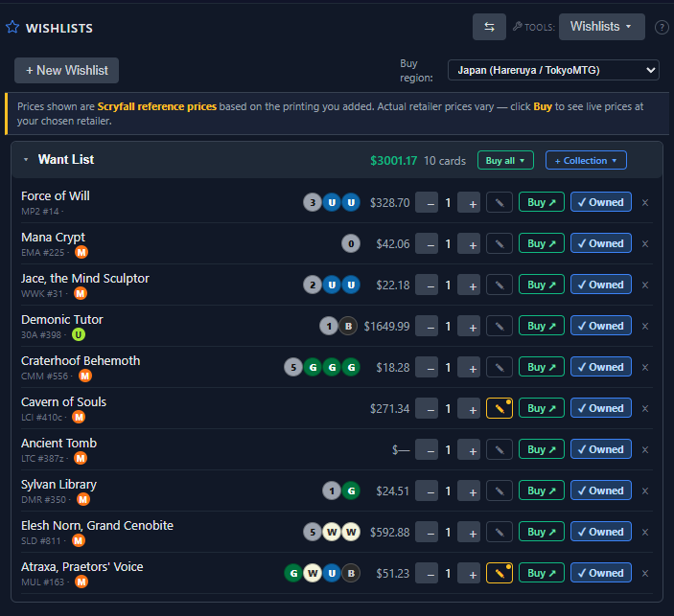Edit note for Ancient Tomb

pyautogui.click(x=500, y=449)
